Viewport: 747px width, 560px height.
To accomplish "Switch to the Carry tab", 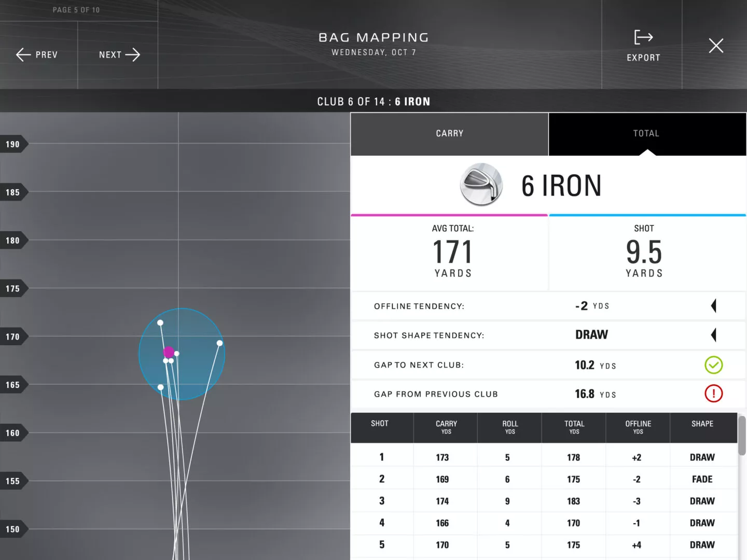I will (449, 134).
